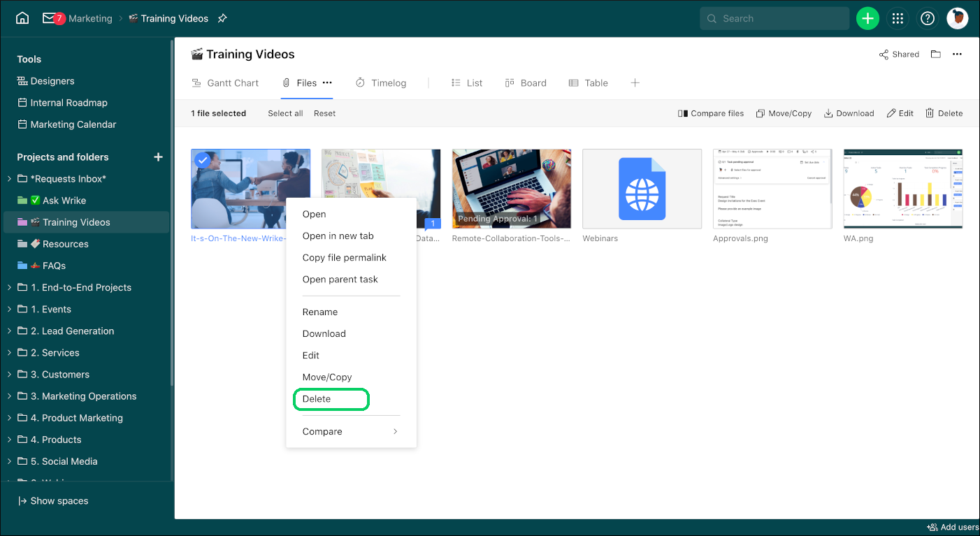Image resolution: width=980 pixels, height=536 pixels.
Task: Open the three-dot menu beside folder icon
Action: point(957,55)
